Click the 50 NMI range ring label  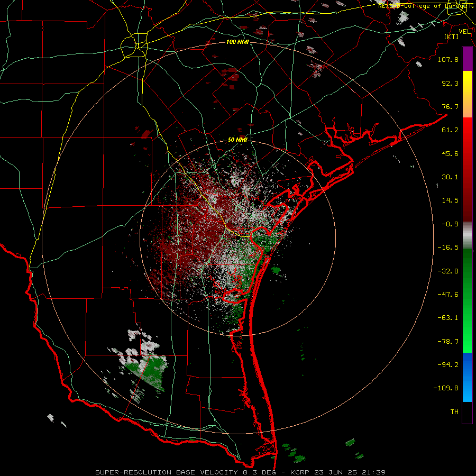237,140
